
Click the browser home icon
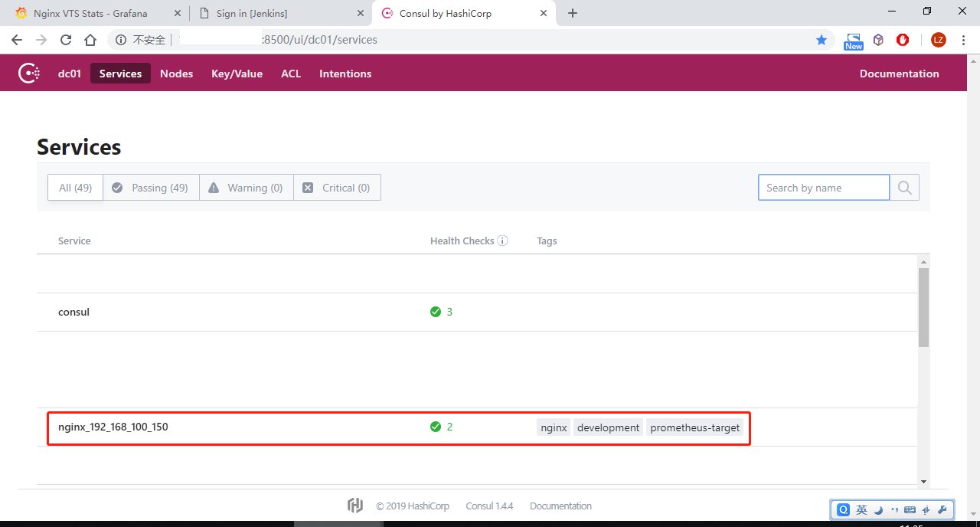click(90, 40)
